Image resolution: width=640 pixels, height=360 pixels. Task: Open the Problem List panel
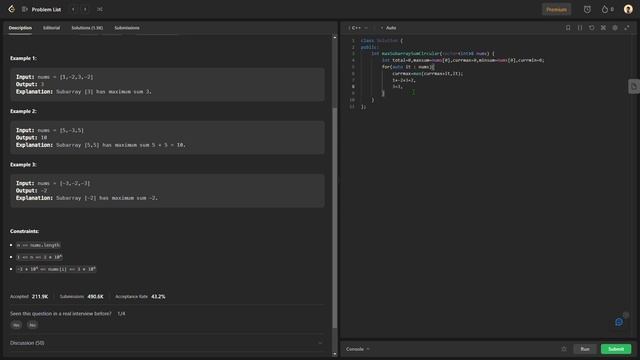(42, 9)
